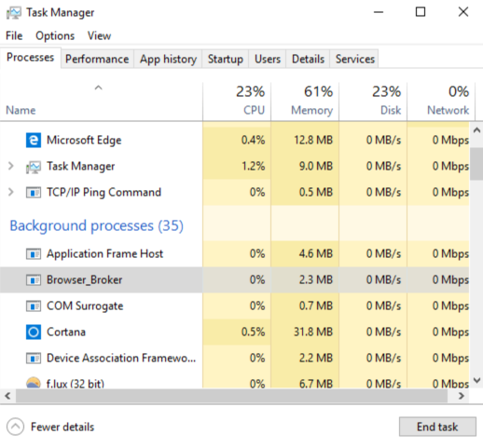
Task: Click Browser_Broker's 2.3 MB memory value
Action: [316, 280]
